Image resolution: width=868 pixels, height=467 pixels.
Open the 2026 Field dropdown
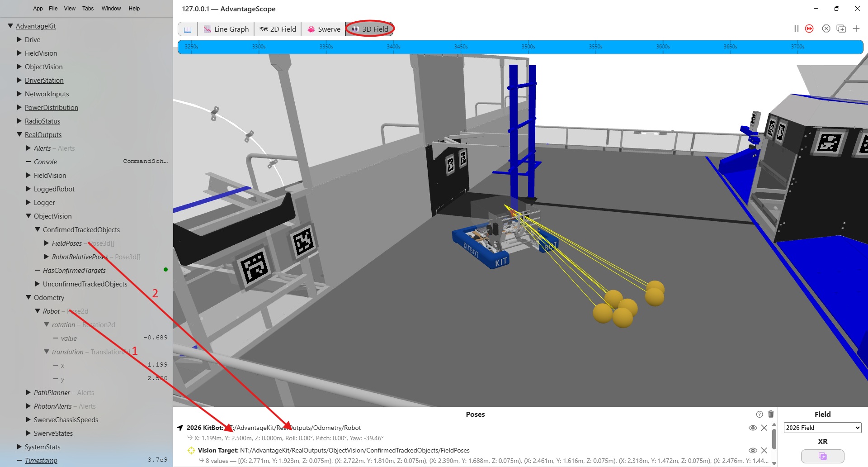click(823, 428)
